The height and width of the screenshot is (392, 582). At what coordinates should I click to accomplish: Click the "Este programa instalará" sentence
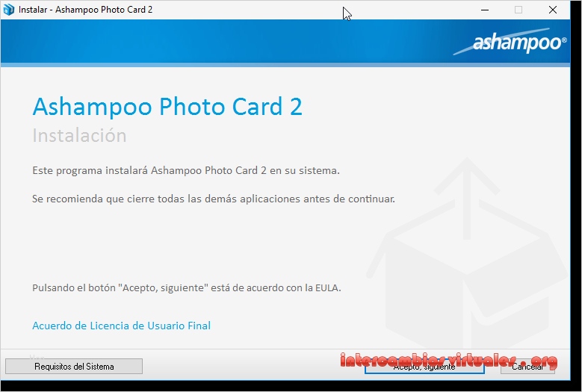[x=186, y=170]
